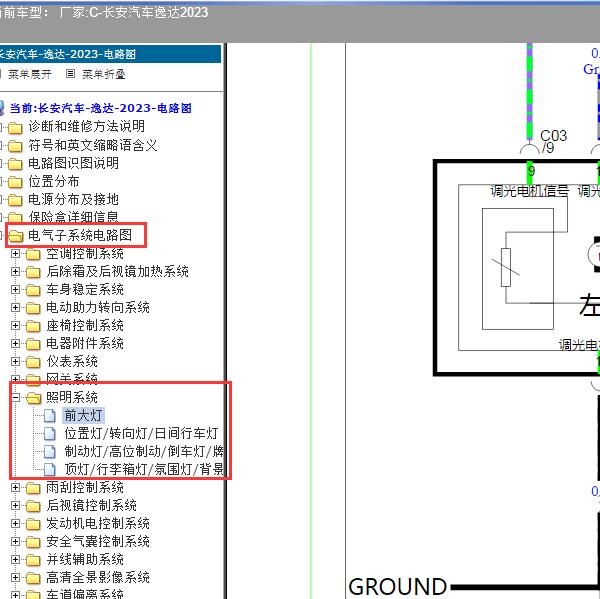
Task: Open the 电源分布及接地 folder
Action: 73,199
